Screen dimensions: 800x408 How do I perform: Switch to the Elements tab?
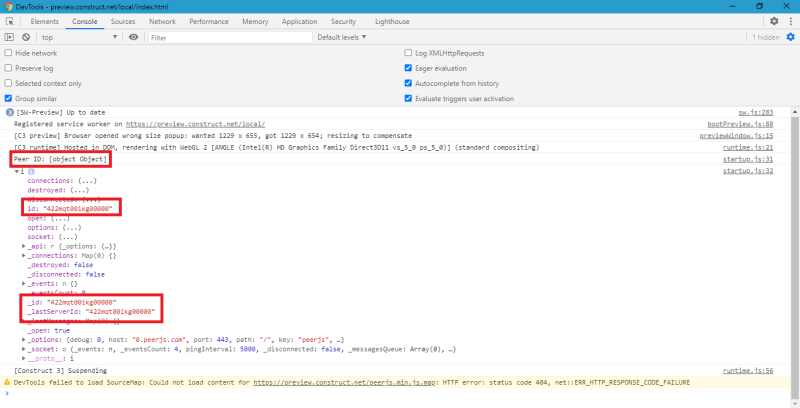44,21
